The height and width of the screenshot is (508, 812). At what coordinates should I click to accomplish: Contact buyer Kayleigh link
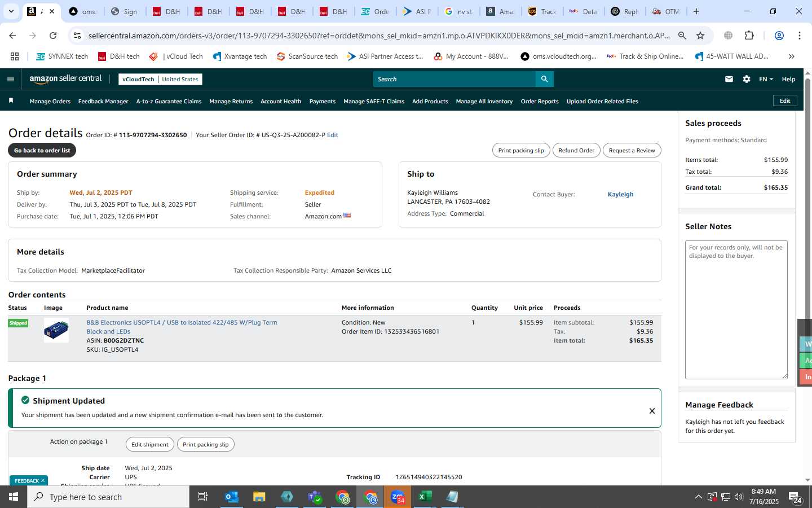620,194
